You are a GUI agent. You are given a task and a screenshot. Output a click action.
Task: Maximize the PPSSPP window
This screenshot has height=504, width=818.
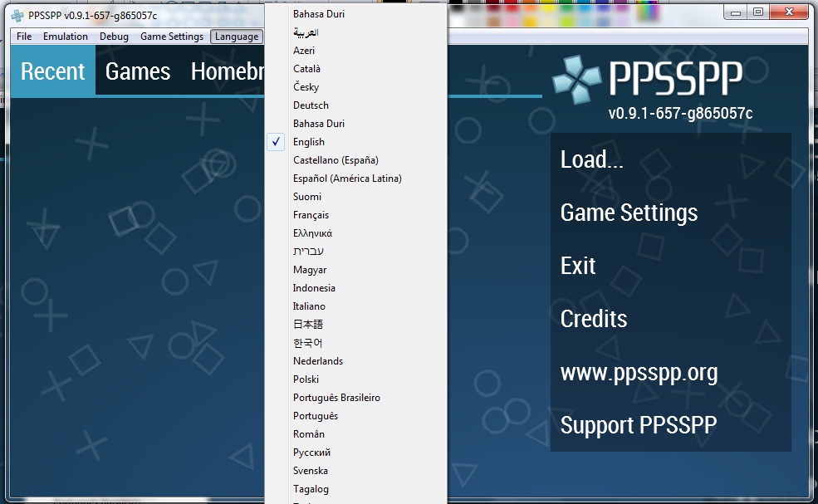(758, 12)
